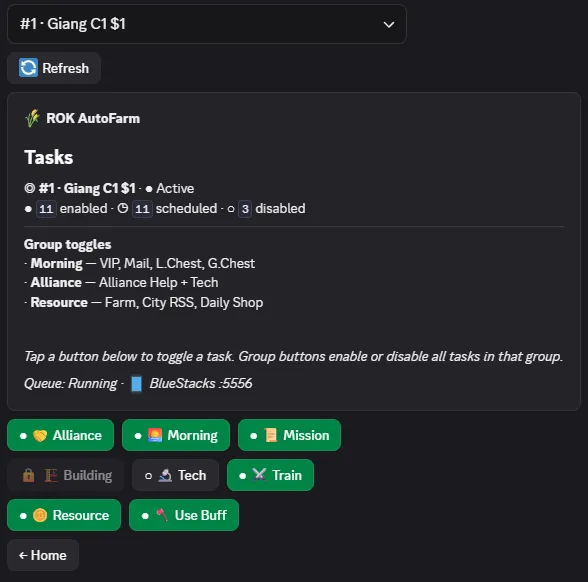Screen dimensions: 588x582
Task: Open the Giang C1 $1 account dropdown
Action: 207,24
